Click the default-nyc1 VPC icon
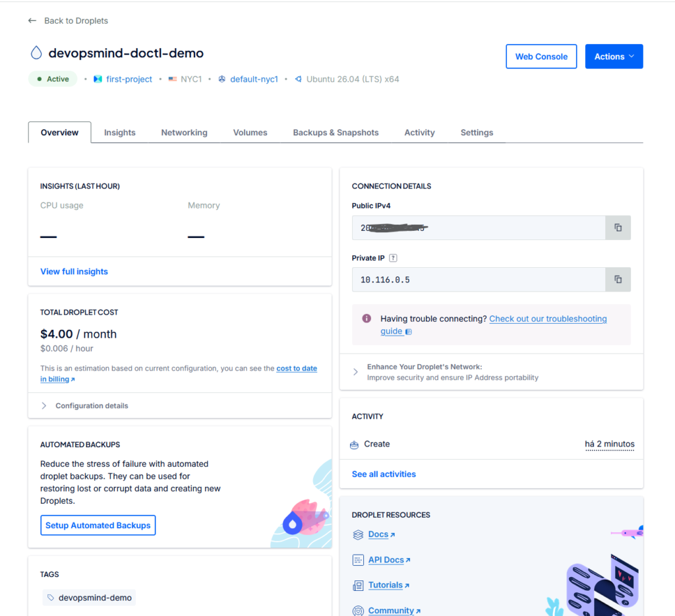675x616 pixels. pos(221,79)
